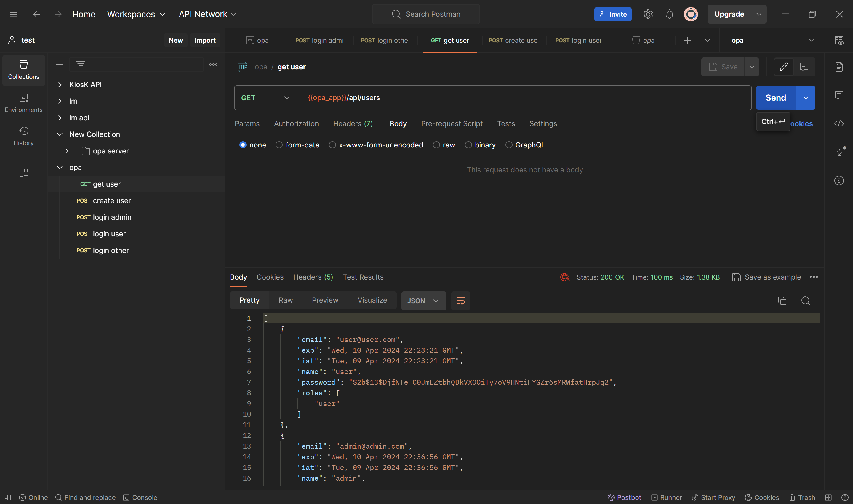Expand the lm api collection
This screenshot has height=504, width=853.
pyautogui.click(x=60, y=118)
